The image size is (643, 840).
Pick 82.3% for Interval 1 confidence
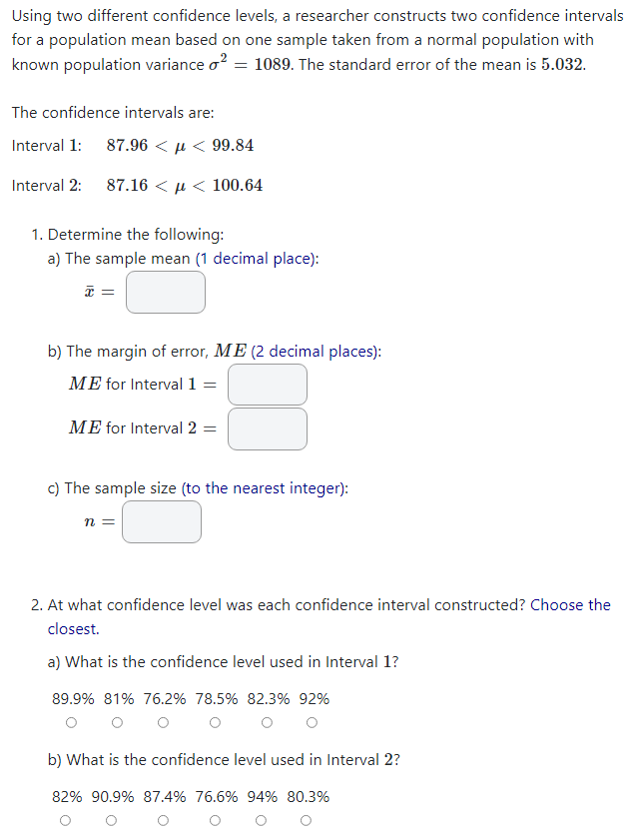[x=267, y=721]
